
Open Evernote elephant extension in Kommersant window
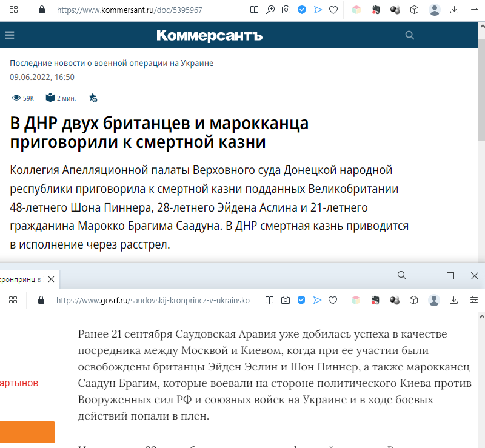coord(376,10)
